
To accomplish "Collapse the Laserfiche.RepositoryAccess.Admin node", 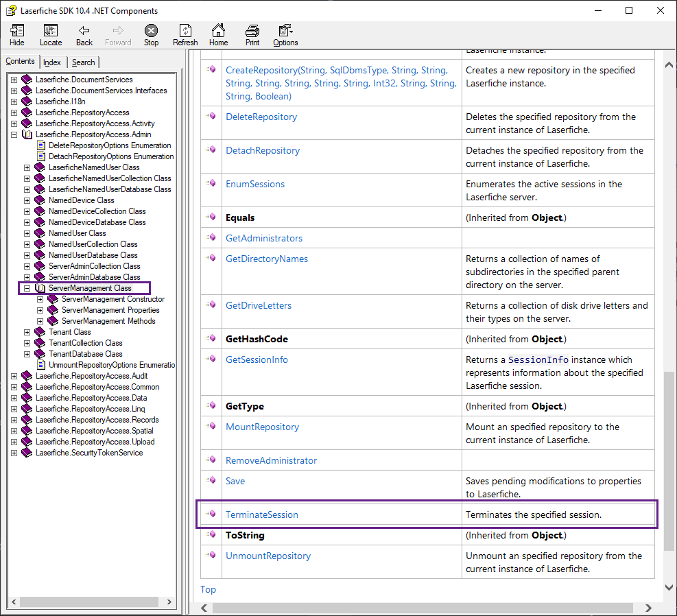I will click(14, 134).
